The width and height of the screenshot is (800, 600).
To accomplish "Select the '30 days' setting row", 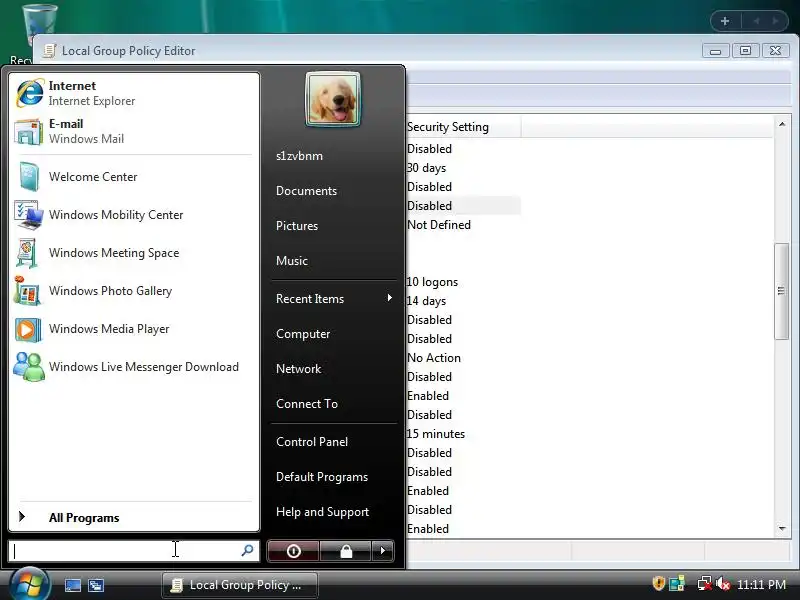I will click(426, 168).
